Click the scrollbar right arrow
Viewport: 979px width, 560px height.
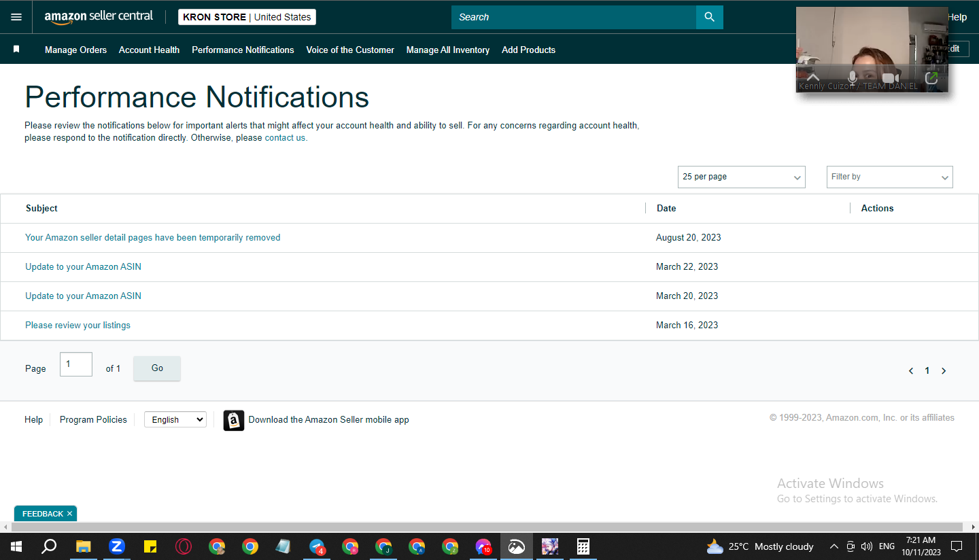(974, 527)
